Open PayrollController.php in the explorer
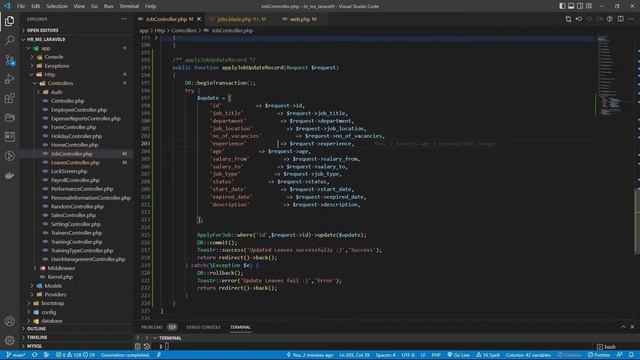The image size is (640, 360). pyautogui.click(x=77, y=180)
